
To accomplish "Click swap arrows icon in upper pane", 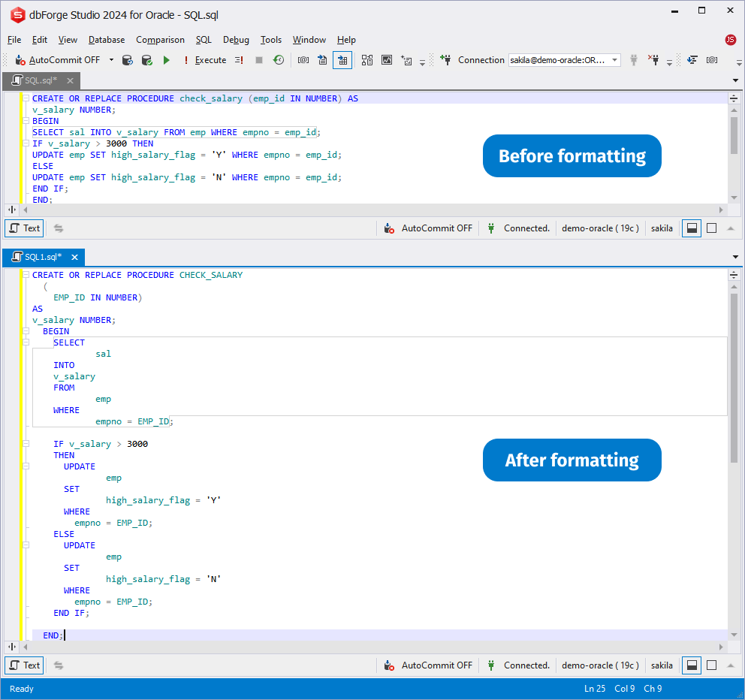I will pyautogui.click(x=59, y=228).
